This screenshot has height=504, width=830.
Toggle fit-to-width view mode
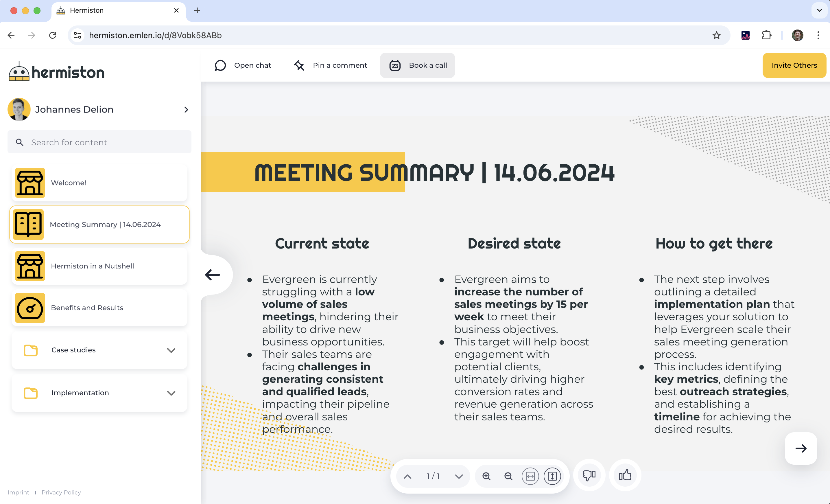pos(530,476)
